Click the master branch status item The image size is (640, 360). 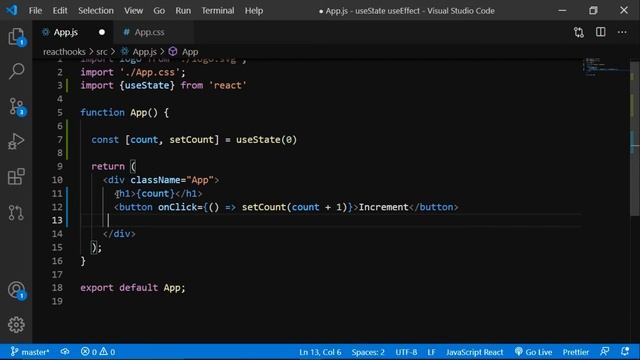[x=30, y=352]
